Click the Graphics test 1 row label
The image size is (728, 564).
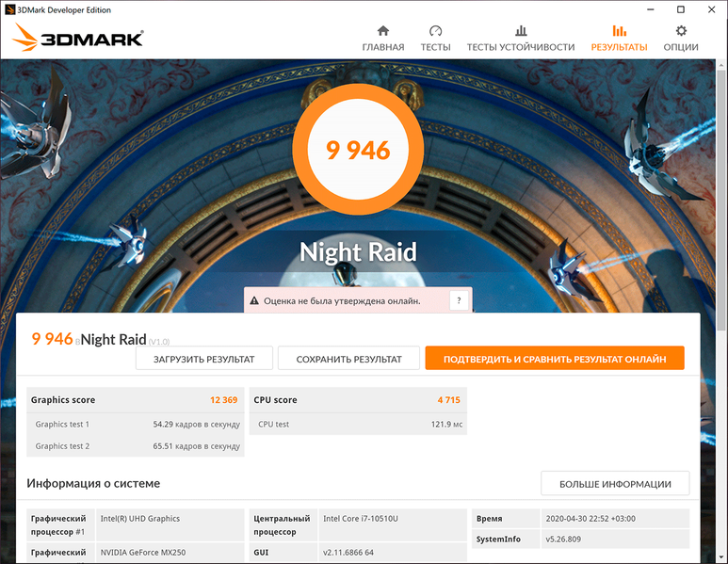62,424
